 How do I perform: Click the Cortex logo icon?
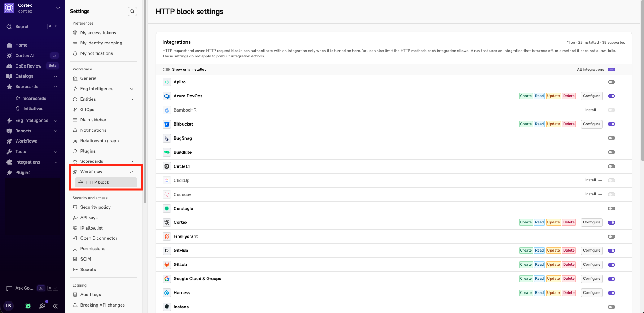click(9, 8)
